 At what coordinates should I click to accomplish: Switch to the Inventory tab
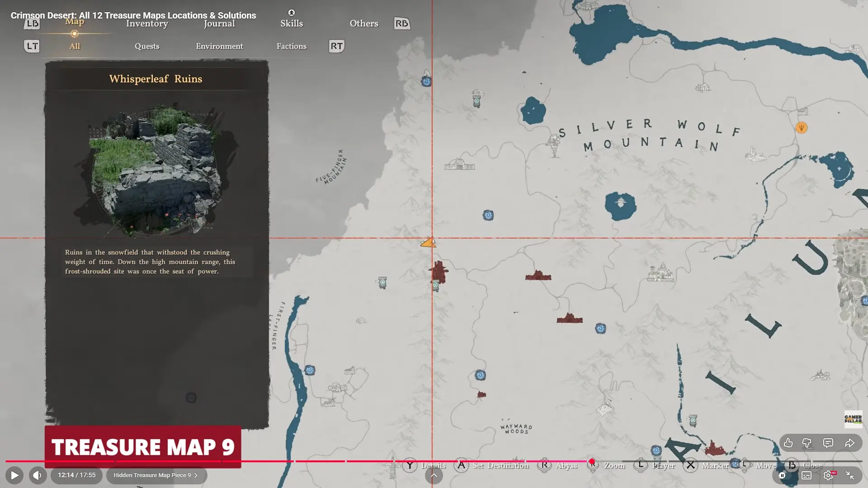[x=147, y=23]
